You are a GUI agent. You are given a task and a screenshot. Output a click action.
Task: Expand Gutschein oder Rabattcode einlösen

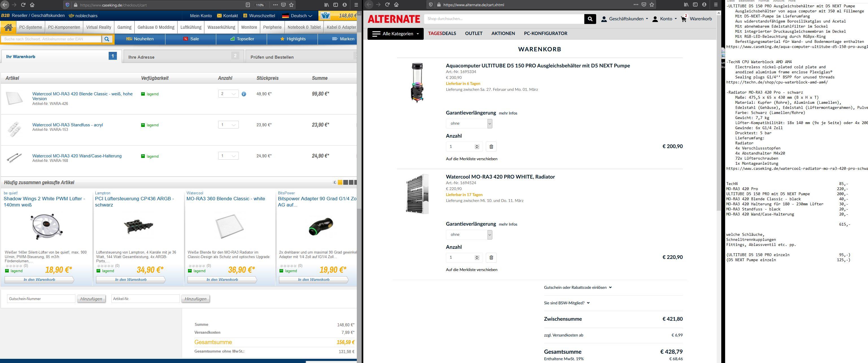click(578, 287)
